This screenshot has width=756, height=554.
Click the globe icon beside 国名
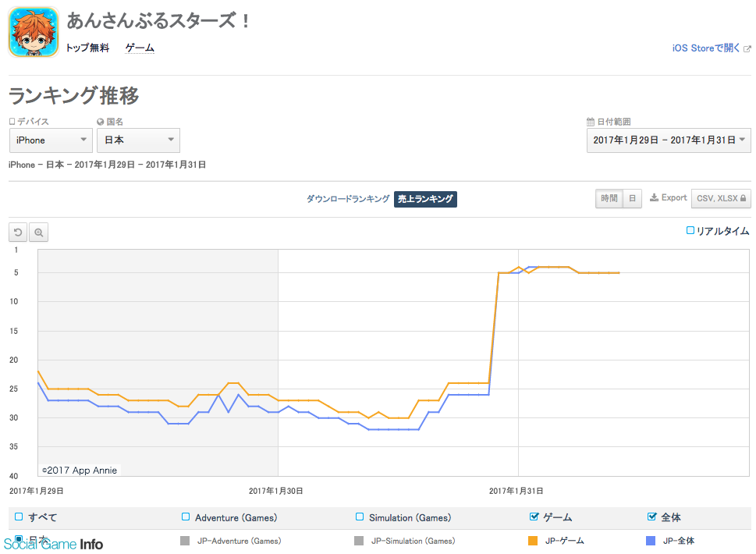tap(101, 122)
